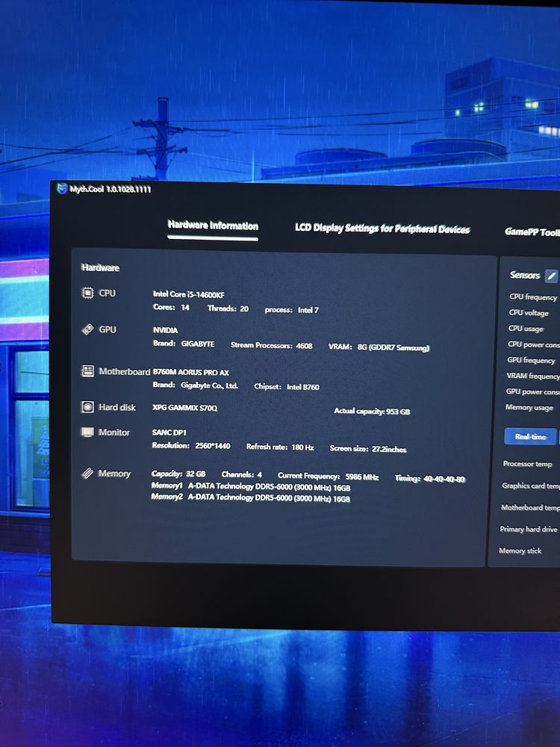This screenshot has height=747, width=560.
Task: Click the Hard disk icon
Action: (87, 407)
